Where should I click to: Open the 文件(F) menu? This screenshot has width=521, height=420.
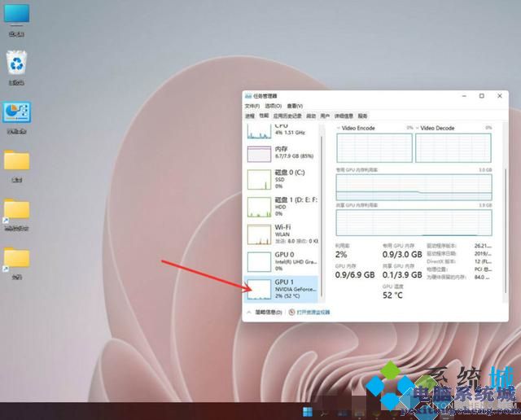click(252, 106)
